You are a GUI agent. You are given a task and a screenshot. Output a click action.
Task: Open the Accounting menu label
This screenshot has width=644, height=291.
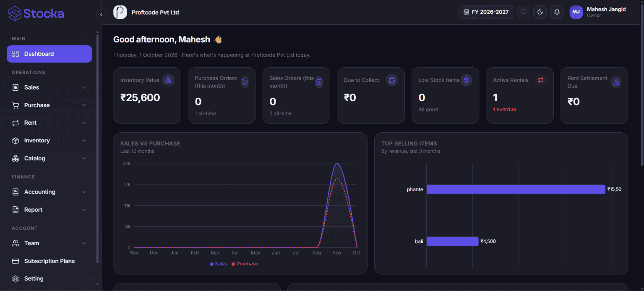(39, 192)
